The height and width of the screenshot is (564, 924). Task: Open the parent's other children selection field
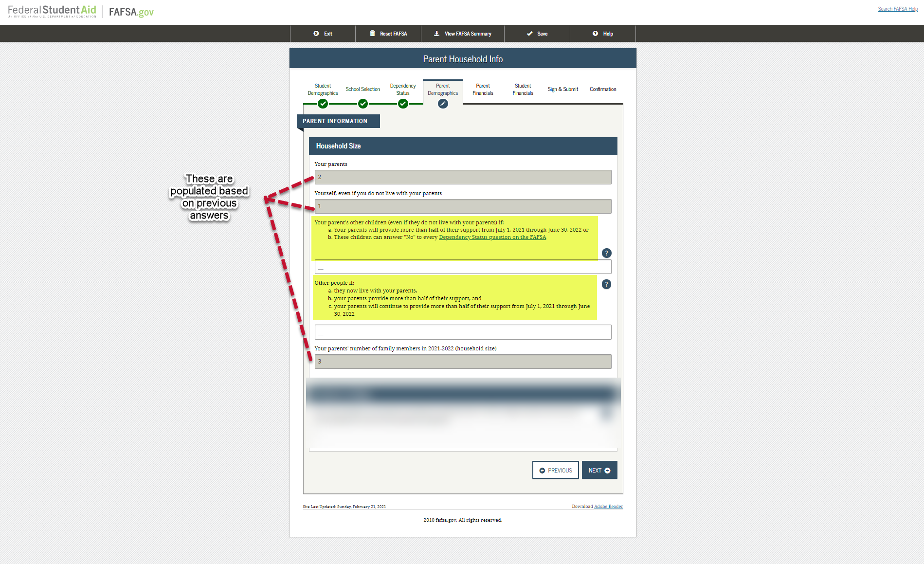click(x=463, y=266)
